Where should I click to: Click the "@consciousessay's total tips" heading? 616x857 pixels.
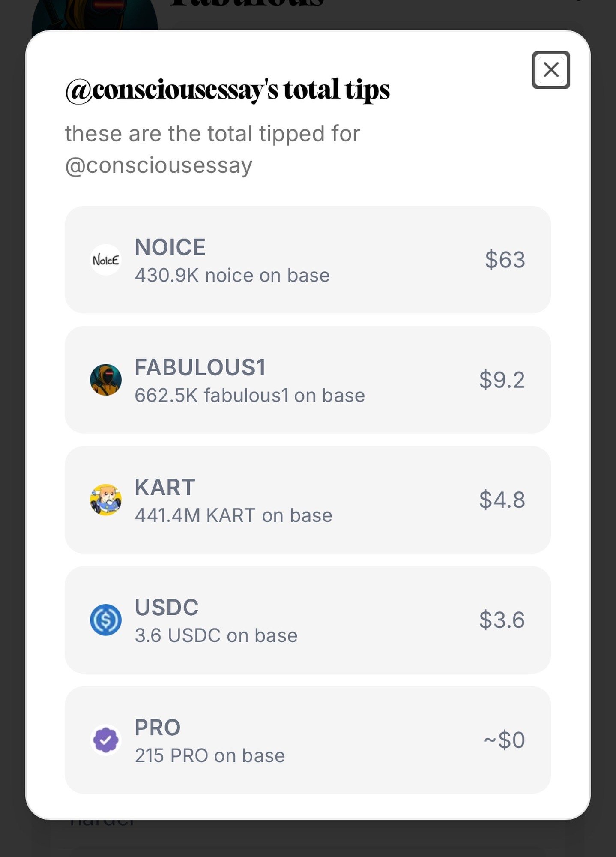click(227, 90)
